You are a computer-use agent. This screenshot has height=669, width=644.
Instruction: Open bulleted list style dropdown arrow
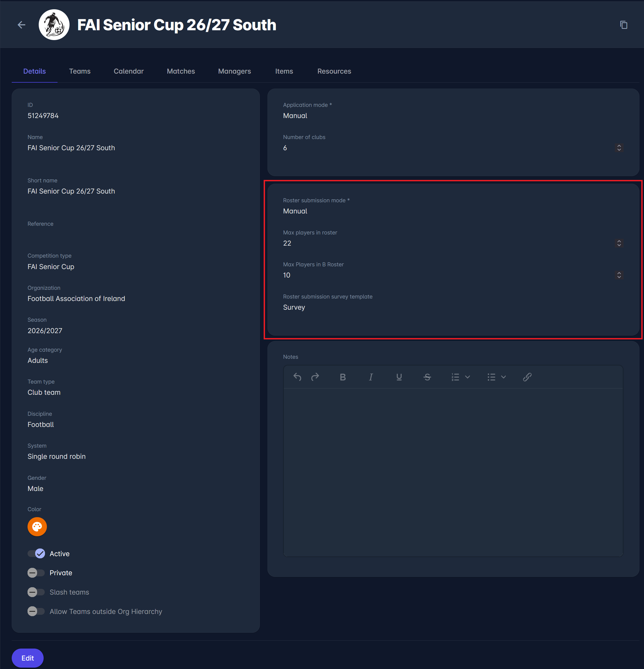pyautogui.click(x=503, y=377)
